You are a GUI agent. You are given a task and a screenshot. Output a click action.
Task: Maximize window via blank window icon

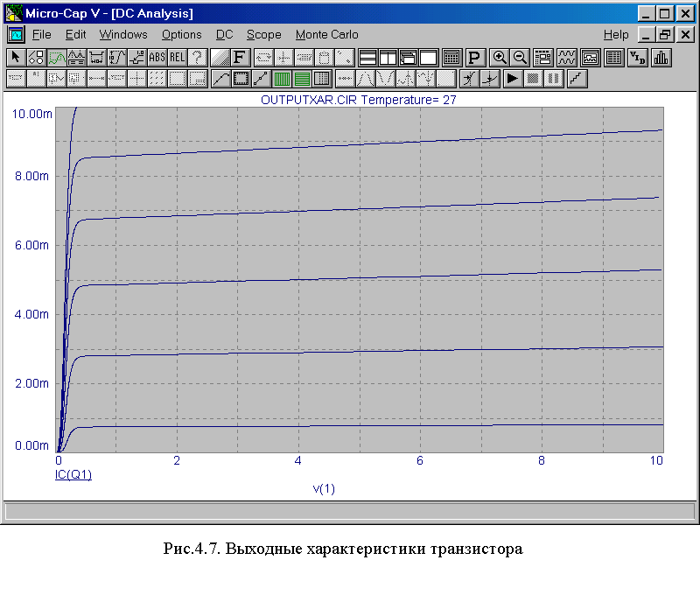[428, 58]
